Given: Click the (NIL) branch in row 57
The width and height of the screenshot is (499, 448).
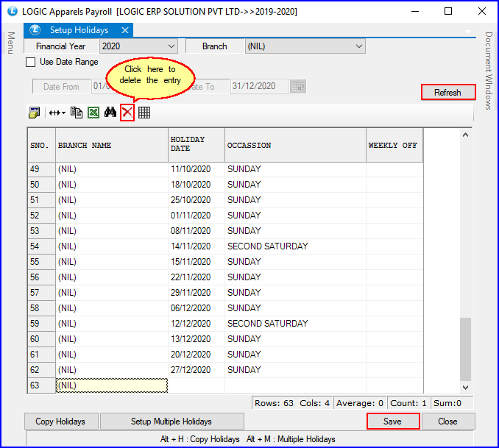Looking at the screenshot, I should [112, 293].
